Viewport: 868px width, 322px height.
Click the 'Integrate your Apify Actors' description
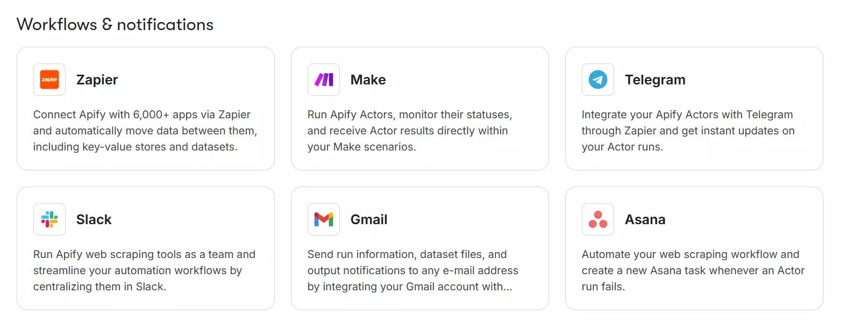688,131
